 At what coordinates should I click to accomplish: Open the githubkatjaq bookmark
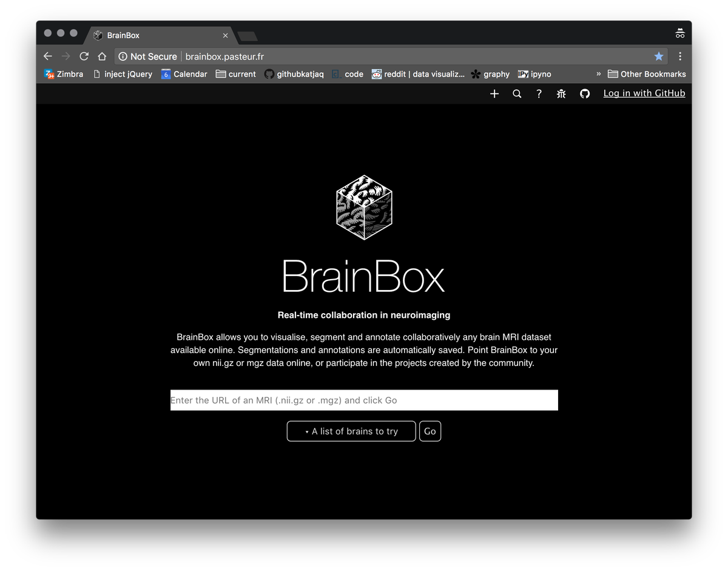click(x=294, y=74)
